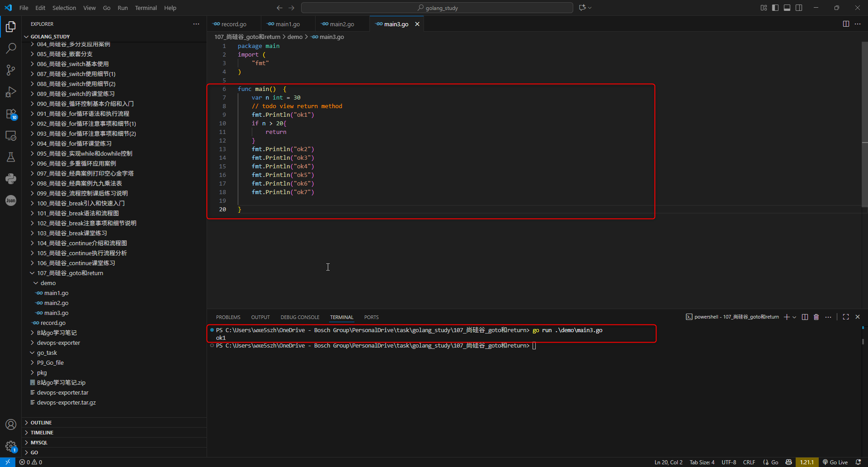Click the Tab Size: 4 indicator
This screenshot has height=467, width=868.
click(702, 462)
